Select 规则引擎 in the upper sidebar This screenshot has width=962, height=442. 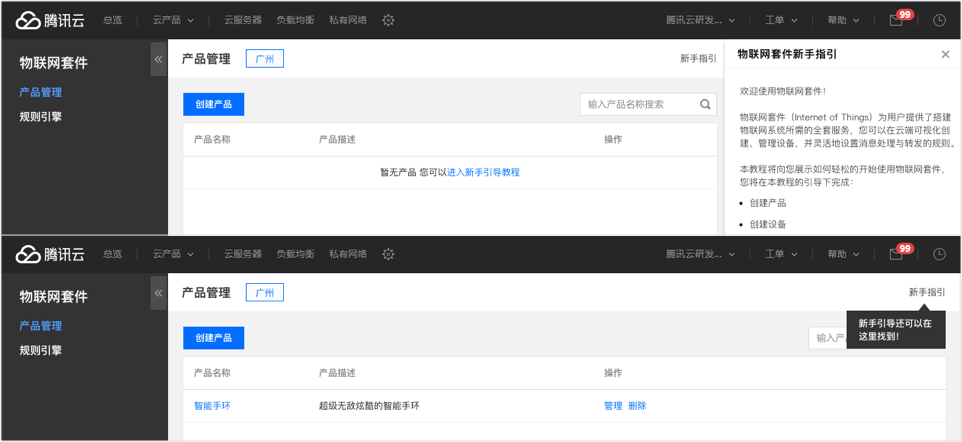click(40, 117)
